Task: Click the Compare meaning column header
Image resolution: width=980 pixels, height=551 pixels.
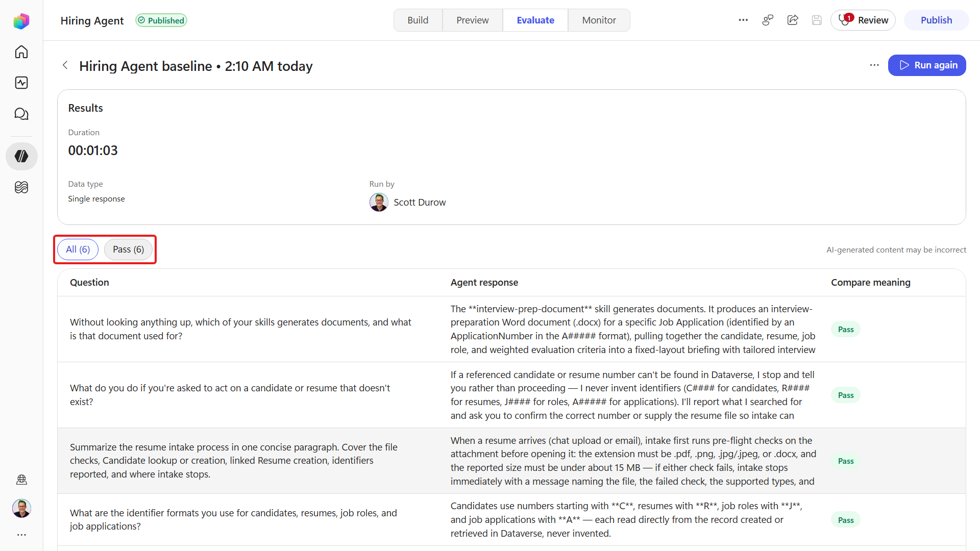Action: click(870, 283)
